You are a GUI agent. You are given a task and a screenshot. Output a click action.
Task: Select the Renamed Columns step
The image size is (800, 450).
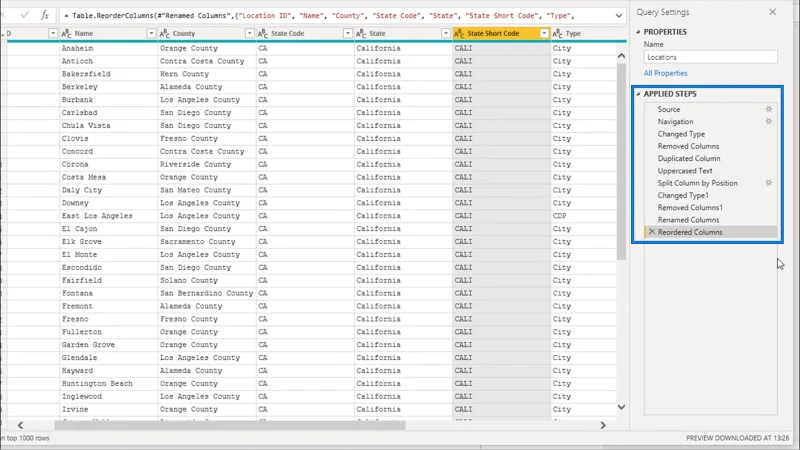pos(688,219)
